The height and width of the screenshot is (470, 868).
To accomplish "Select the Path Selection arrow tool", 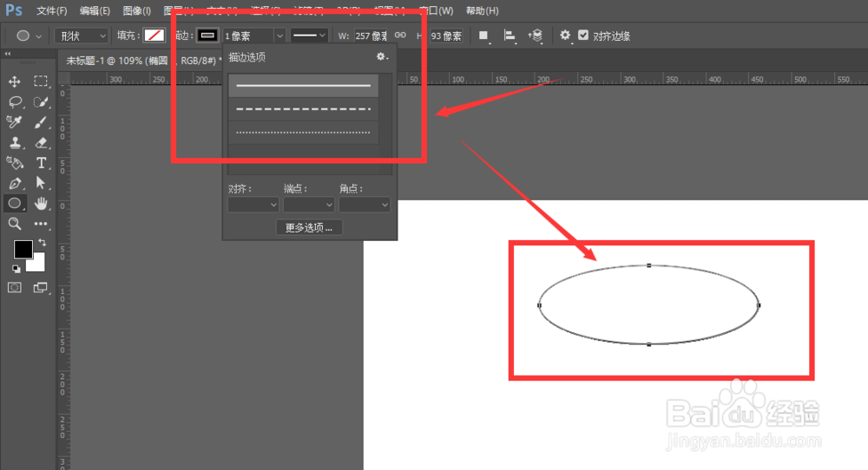I will [x=41, y=183].
